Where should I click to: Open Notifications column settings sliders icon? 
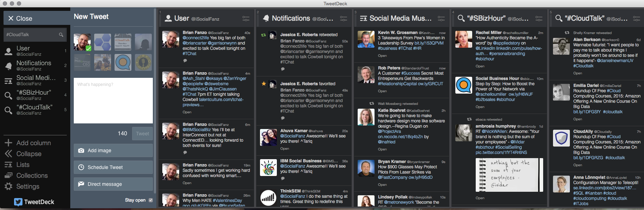[x=344, y=19]
